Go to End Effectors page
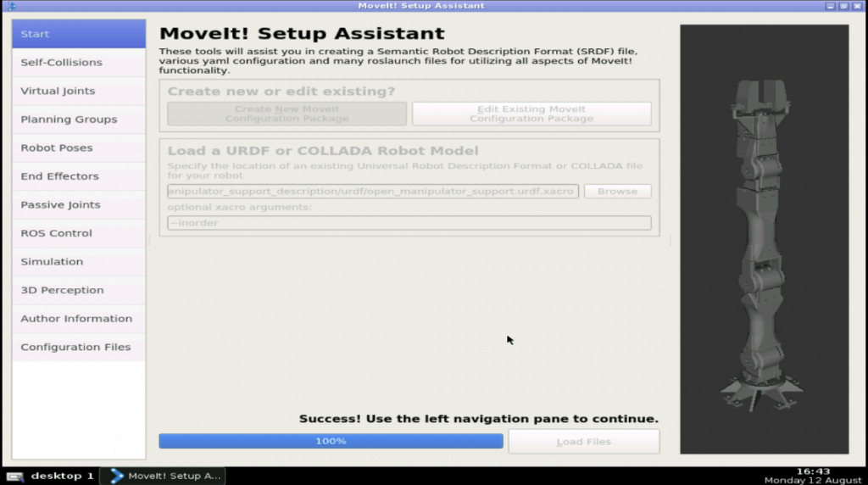Screen dimensions: 868x485 pyautogui.click(x=79, y=176)
